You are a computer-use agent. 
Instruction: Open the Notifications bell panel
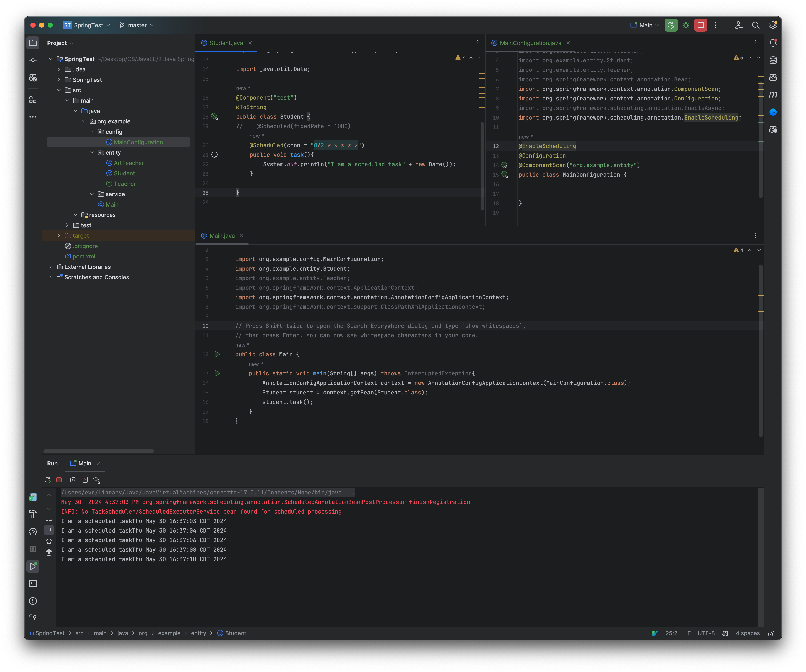[x=773, y=43]
